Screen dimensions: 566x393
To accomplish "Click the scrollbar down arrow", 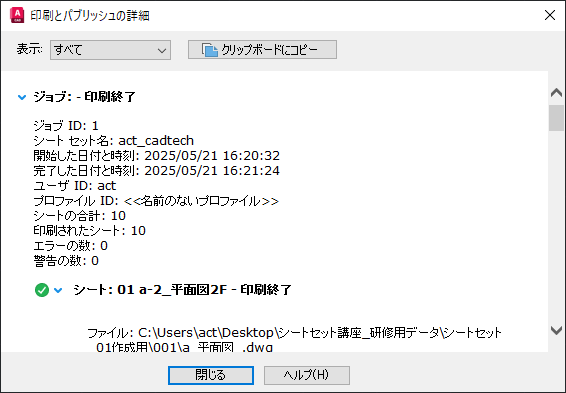I will (556, 330).
